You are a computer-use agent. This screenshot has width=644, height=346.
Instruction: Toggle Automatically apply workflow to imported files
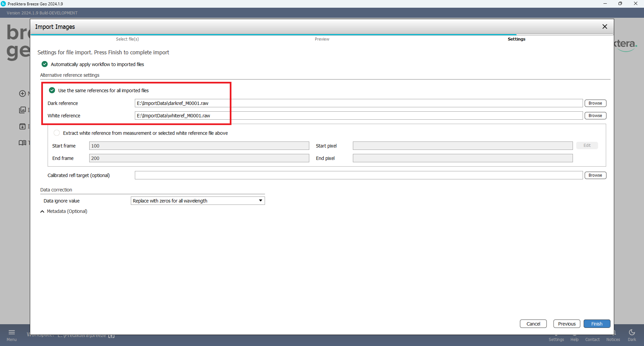[x=45, y=64]
